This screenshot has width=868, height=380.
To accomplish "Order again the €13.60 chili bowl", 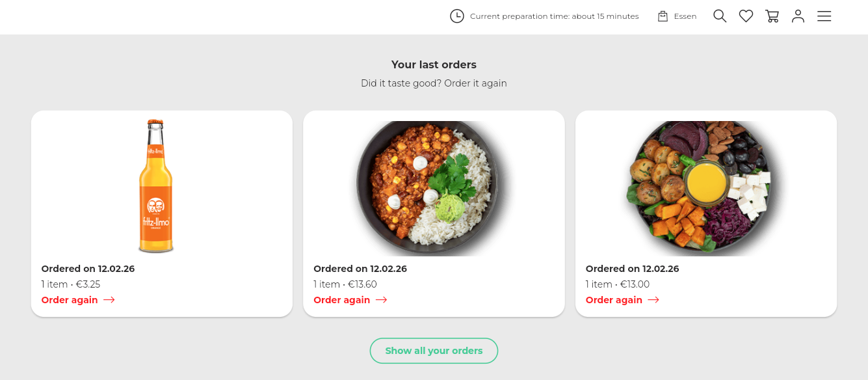I will 341,300.
